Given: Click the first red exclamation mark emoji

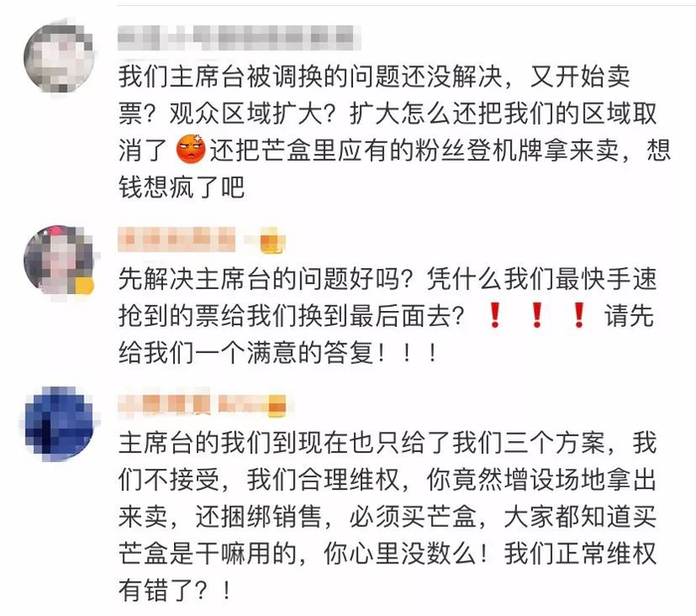Looking at the screenshot, I should pyautogui.click(x=495, y=315).
